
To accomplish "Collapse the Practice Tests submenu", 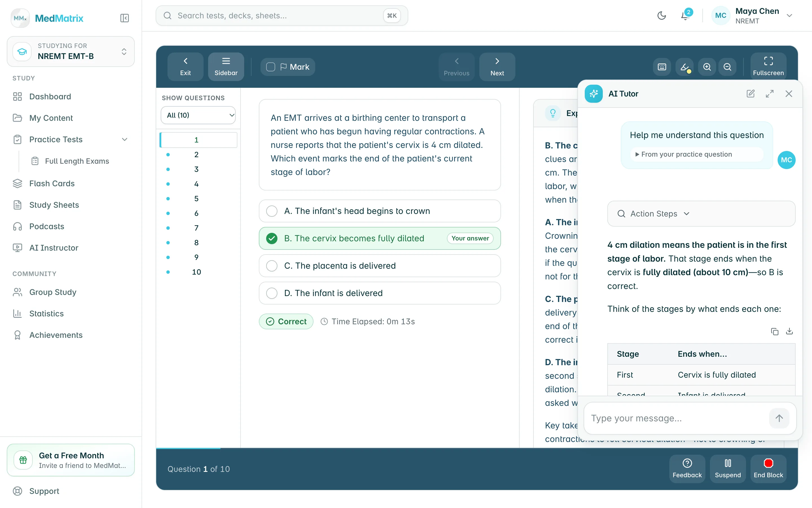I will click(x=125, y=139).
